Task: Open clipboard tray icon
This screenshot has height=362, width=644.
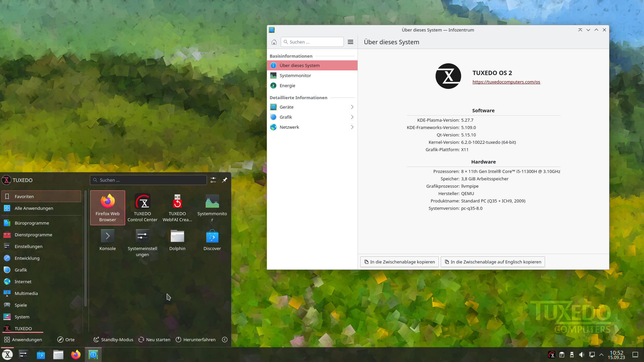Action: point(562,355)
